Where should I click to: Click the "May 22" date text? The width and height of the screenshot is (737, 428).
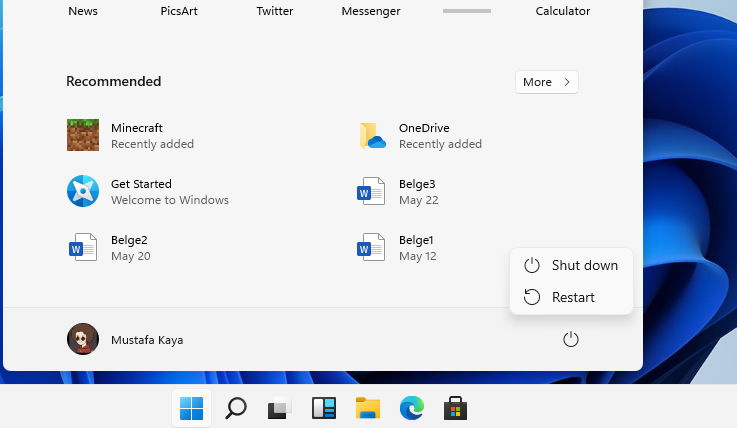[418, 200]
